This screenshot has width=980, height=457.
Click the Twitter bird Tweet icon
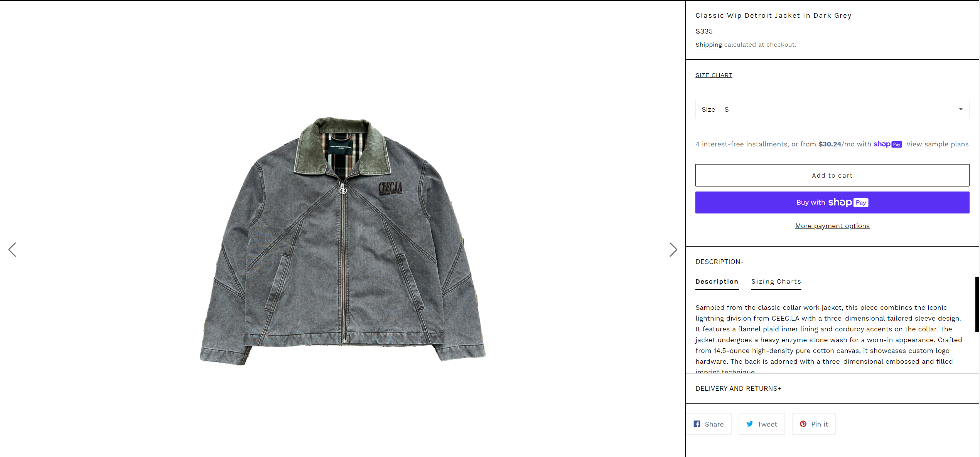[749, 424]
